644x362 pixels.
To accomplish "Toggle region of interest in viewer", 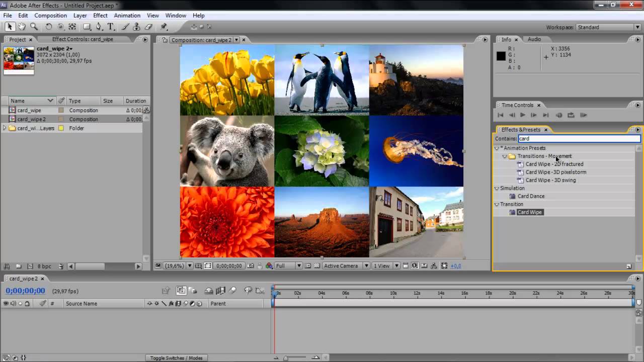I will tap(308, 265).
